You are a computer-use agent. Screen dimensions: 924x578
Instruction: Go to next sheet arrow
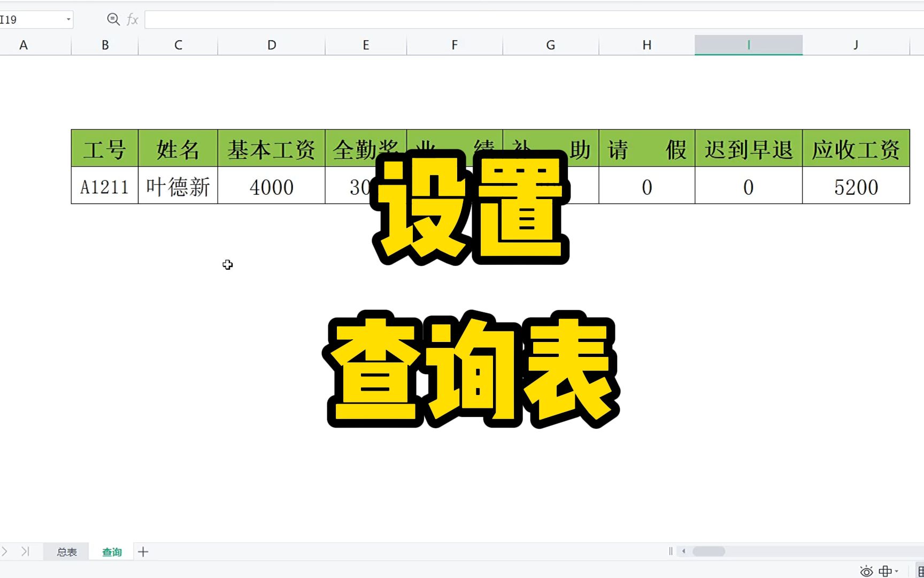pyautogui.click(x=5, y=551)
